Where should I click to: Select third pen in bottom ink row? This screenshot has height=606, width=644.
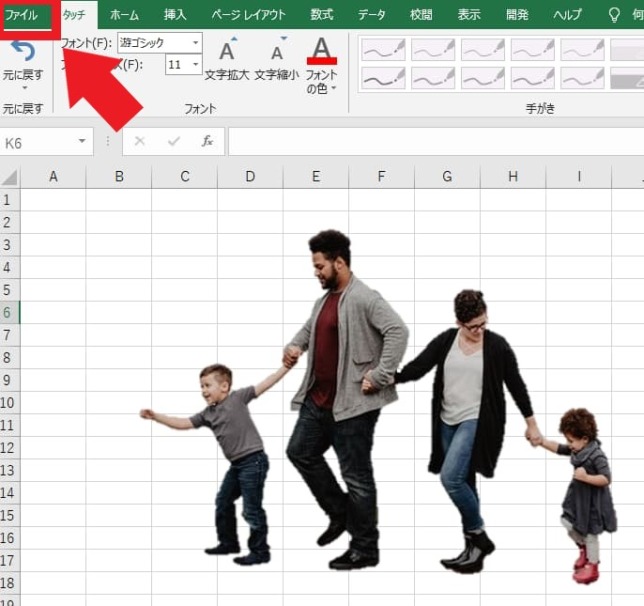coord(483,78)
